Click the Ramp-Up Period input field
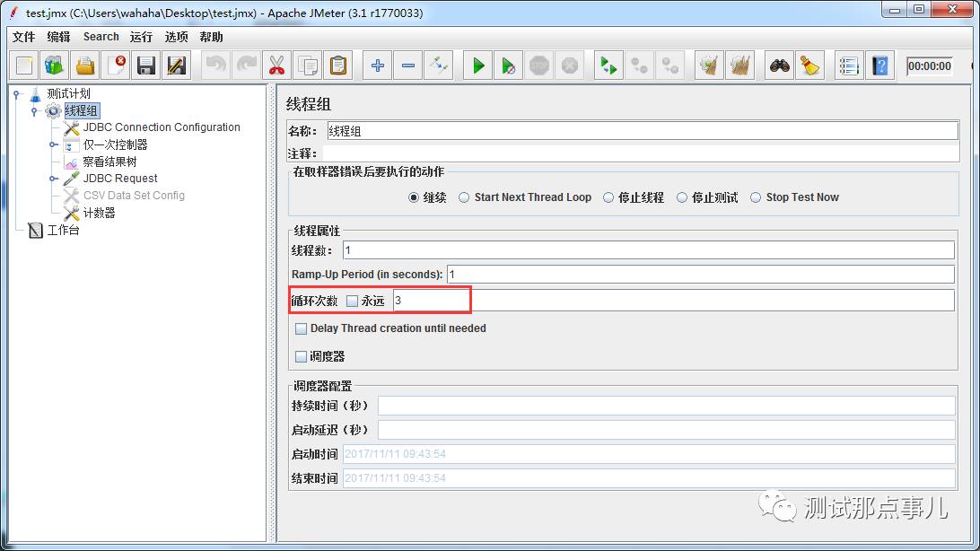The height and width of the screenshot is (551, 980). (x=701, y=275)
